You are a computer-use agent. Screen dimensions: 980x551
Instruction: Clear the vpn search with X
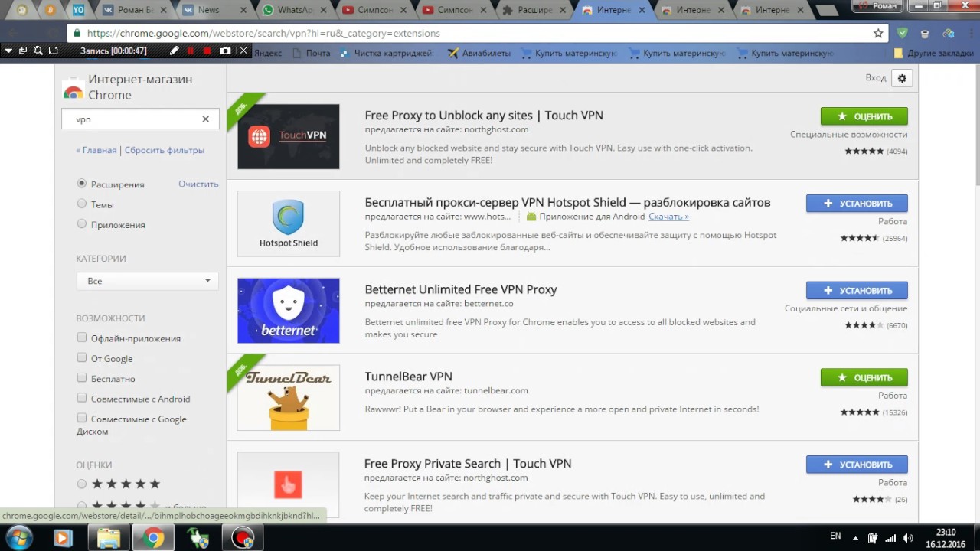click(205, 119)
